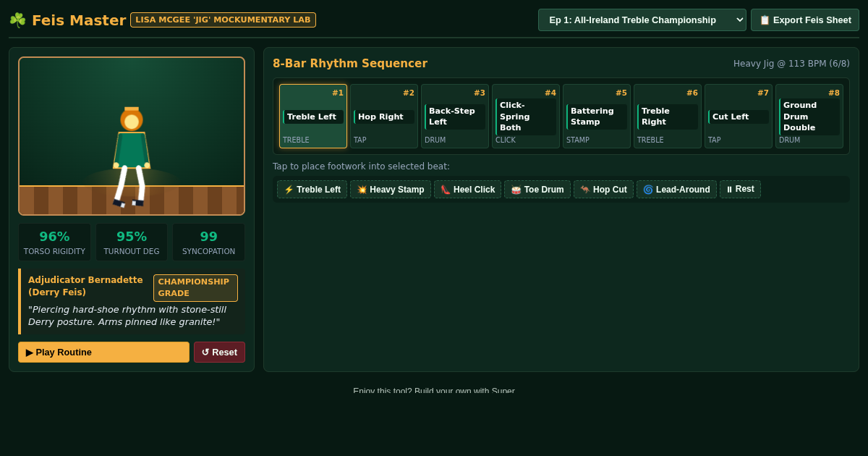
Task: Place Hop Cut footwork
Action: click(x=603, y=190)
